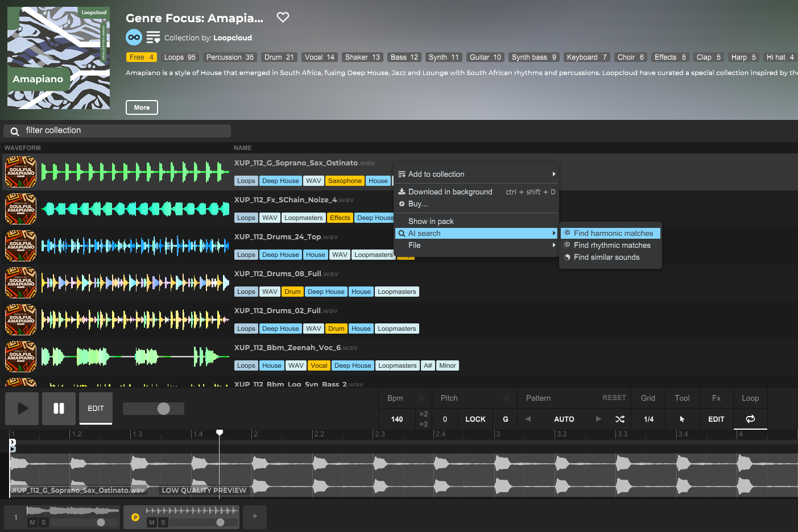The image size is (798, 532).
Task: Click the Soulful Amapiano artwork beside Soprano_Sax_Ostinato
Action: point(21,172)
